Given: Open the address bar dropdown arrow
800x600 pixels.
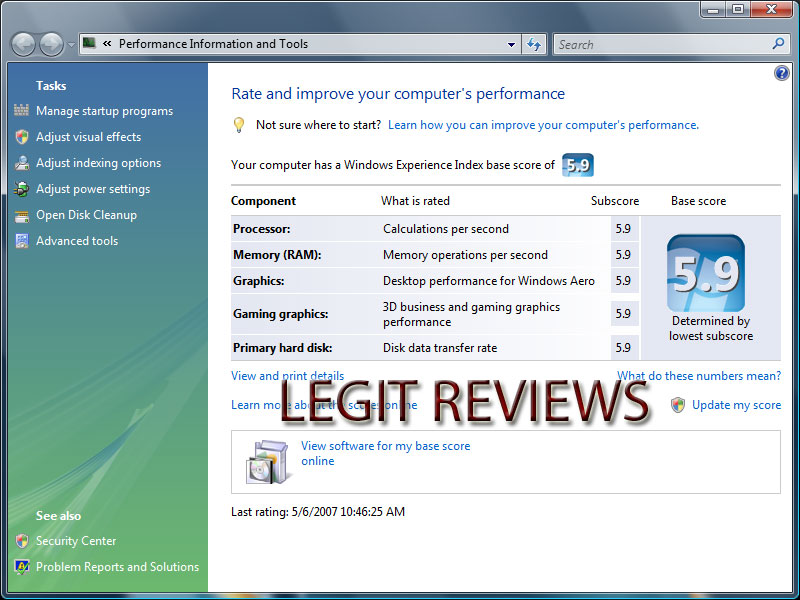Looking at the screenshot, I should tap(511, 44).
